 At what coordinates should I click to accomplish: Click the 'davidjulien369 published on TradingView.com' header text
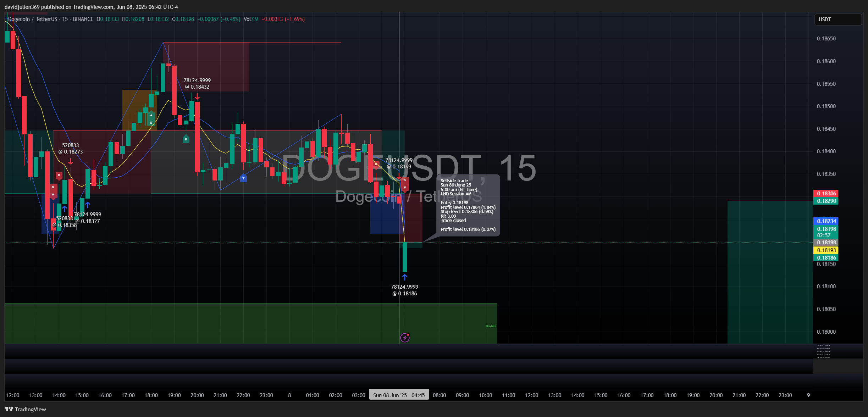point(59,7)
